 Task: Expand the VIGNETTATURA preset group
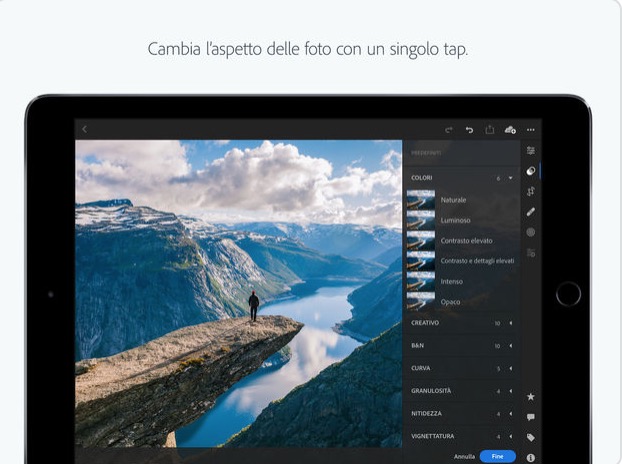462,436
